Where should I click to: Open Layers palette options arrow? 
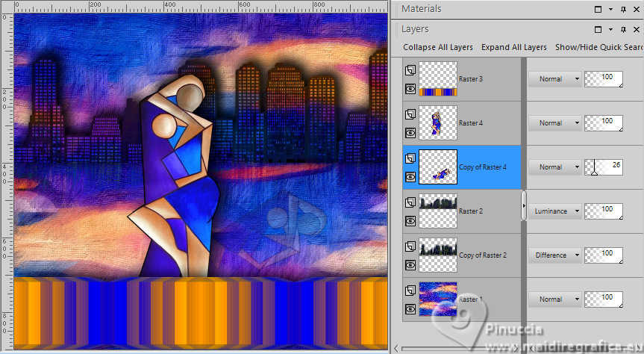(610, 29)
